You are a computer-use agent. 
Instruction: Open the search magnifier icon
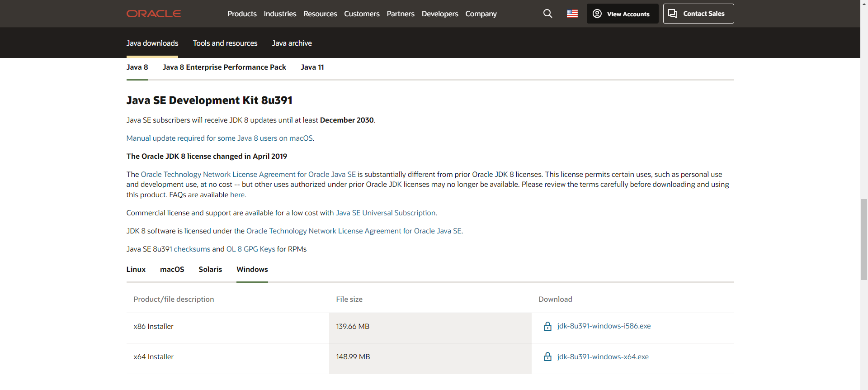547,14
